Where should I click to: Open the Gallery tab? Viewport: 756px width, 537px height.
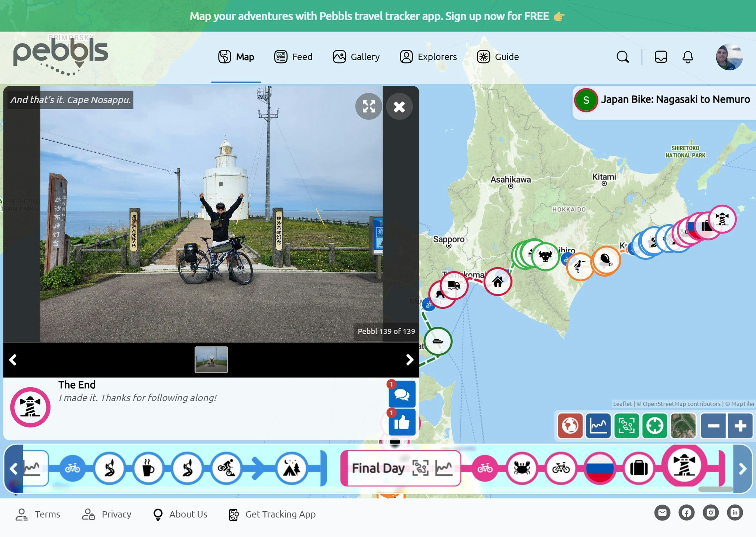tap(356, 57)
